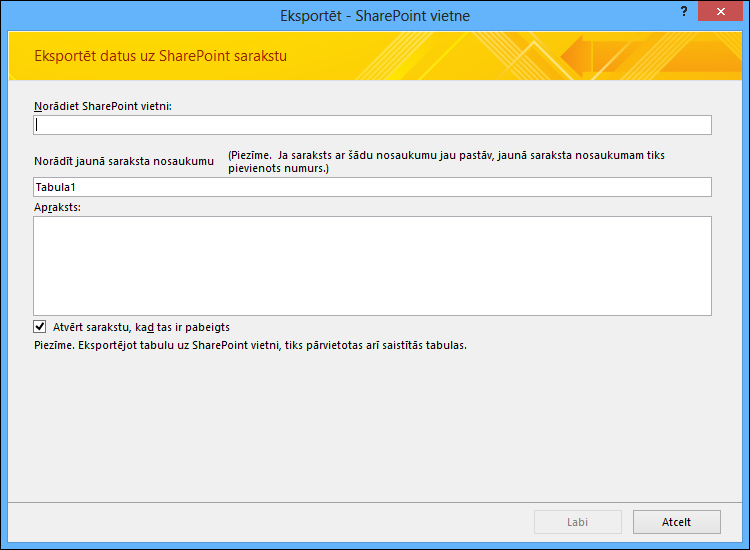The width and height of the screenshot is (750, 550).
Task: Click the Apraksts label
Action: point(57,208)
